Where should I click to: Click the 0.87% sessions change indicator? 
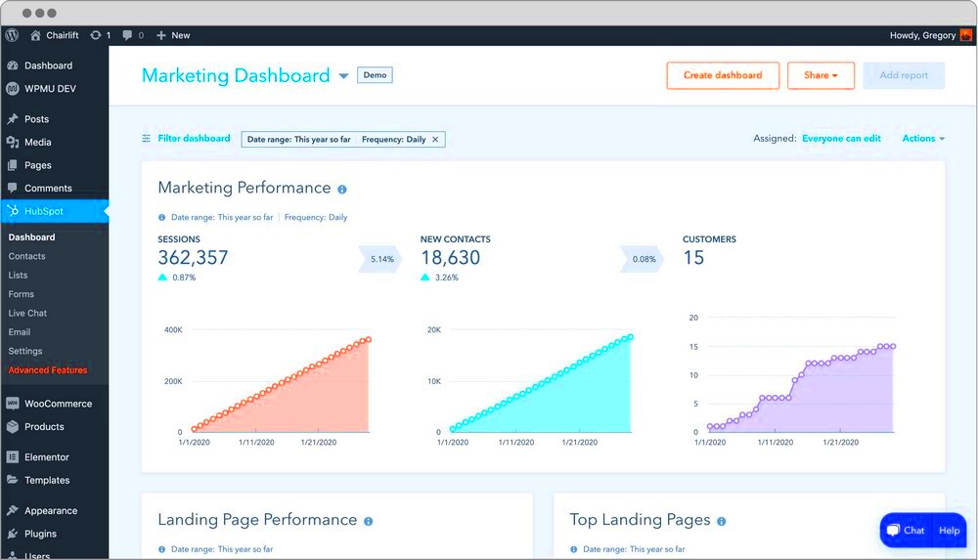(x=176, y=278)
